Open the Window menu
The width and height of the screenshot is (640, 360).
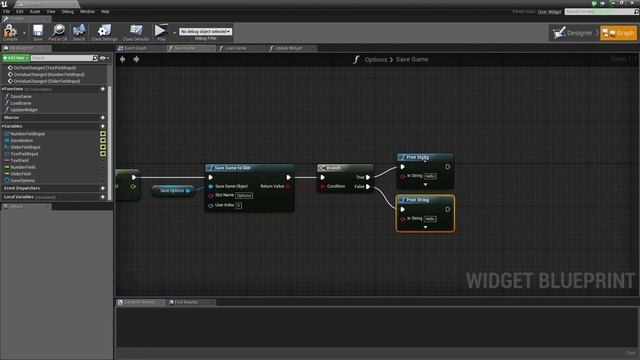click(87, 12)
